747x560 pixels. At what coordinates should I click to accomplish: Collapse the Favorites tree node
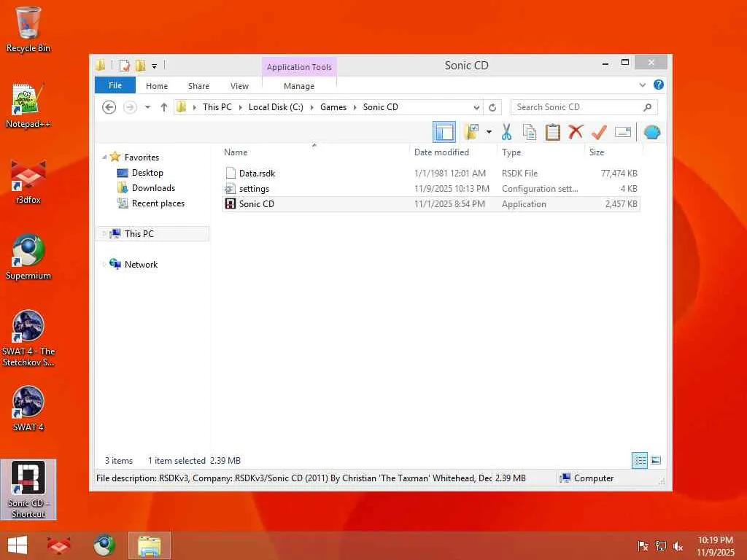[x=104, y=157]
